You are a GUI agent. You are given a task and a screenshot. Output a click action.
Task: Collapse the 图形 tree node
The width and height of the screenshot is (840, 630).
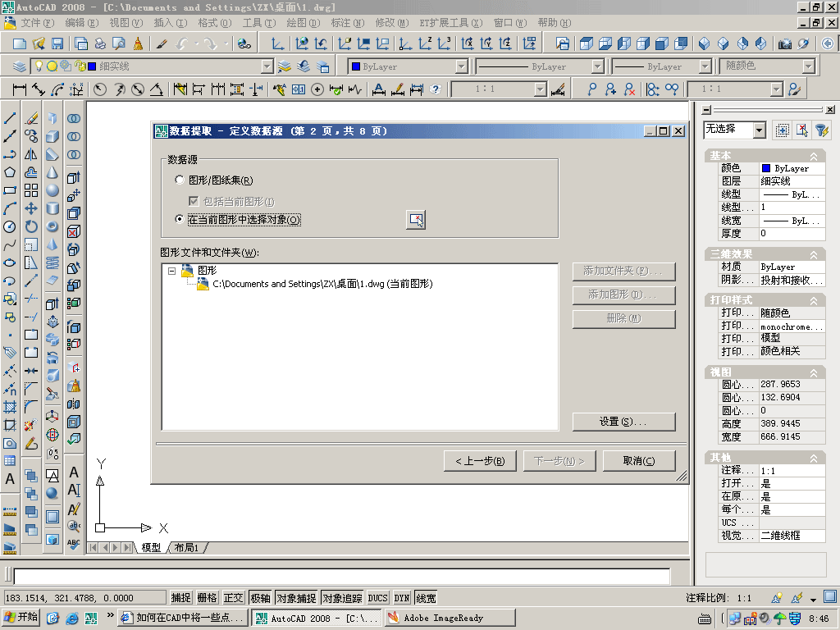coord(172,271)
